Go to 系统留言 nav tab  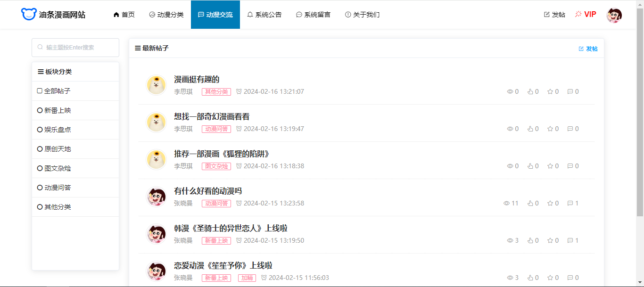314,15
